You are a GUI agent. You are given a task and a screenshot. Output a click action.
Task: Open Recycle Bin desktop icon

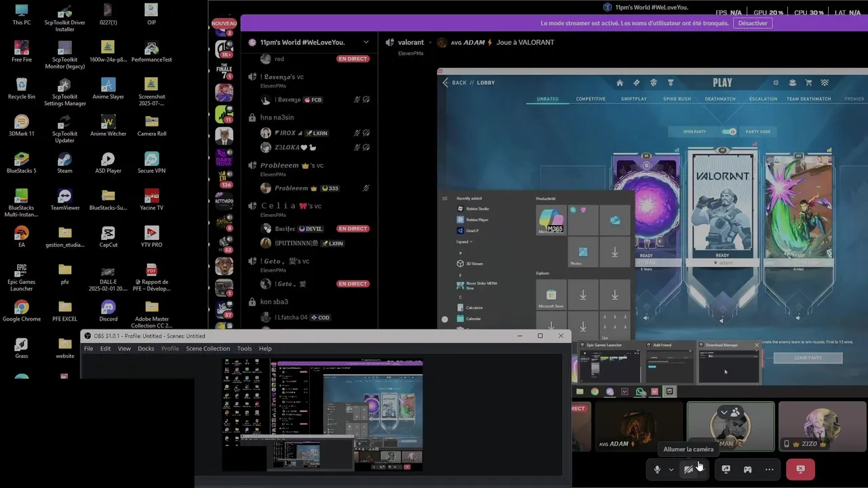22,88
